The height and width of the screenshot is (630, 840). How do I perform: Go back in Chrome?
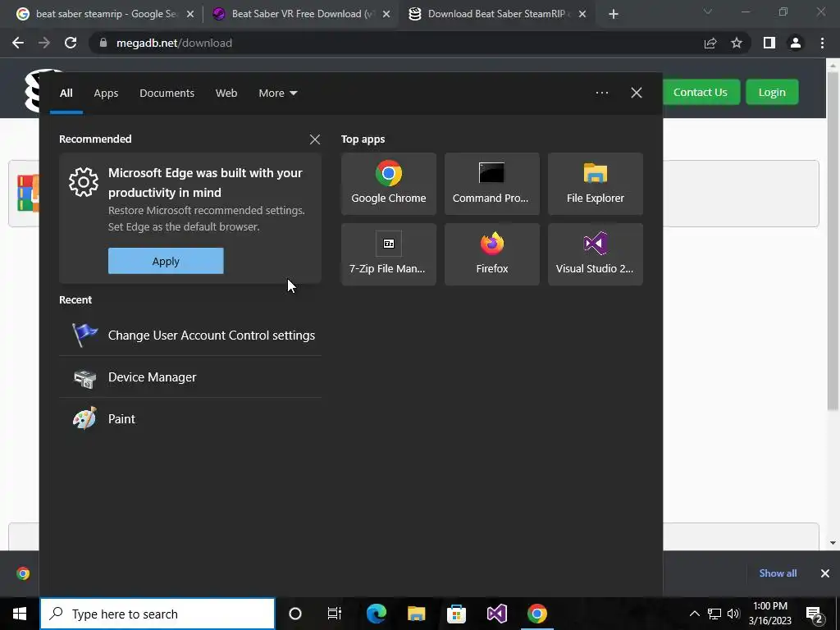coord(18,43)
